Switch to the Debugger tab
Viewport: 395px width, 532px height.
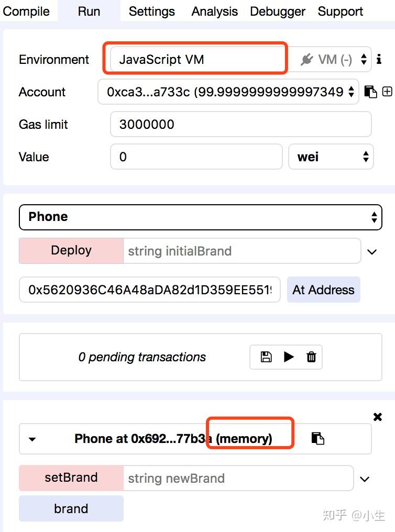pos(278,11)
